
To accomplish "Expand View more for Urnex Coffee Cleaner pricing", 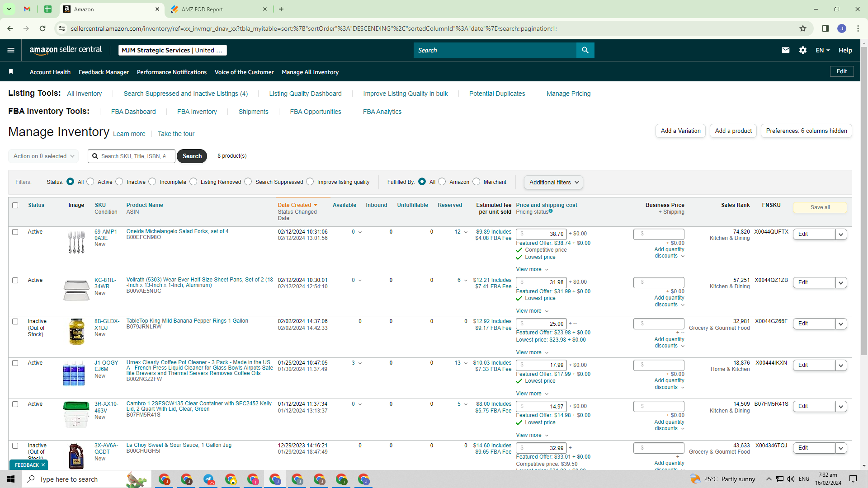I will click(x=532, y=394).
